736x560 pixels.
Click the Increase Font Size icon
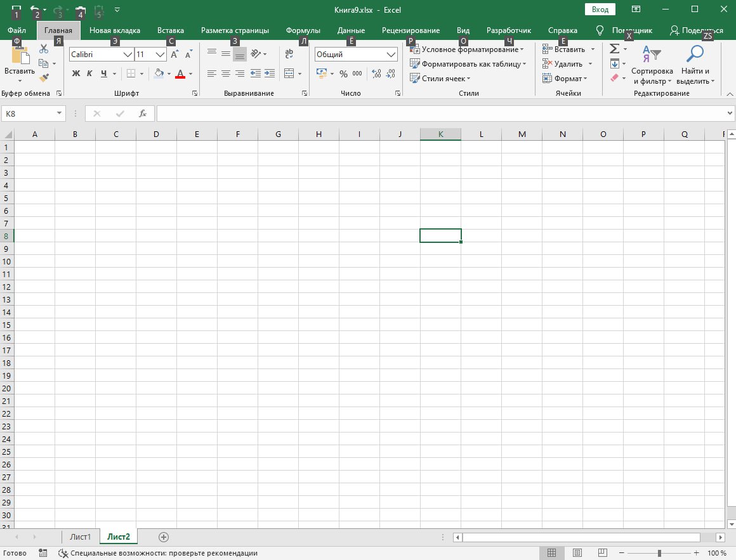pyautogui.click(x=174, y=55)
